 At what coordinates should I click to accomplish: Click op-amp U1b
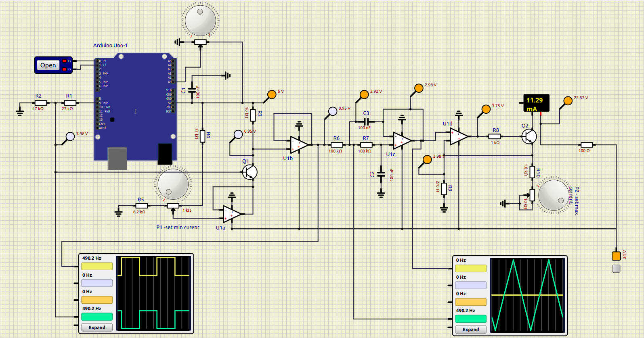pyautogui.click(x=299, y=145)
